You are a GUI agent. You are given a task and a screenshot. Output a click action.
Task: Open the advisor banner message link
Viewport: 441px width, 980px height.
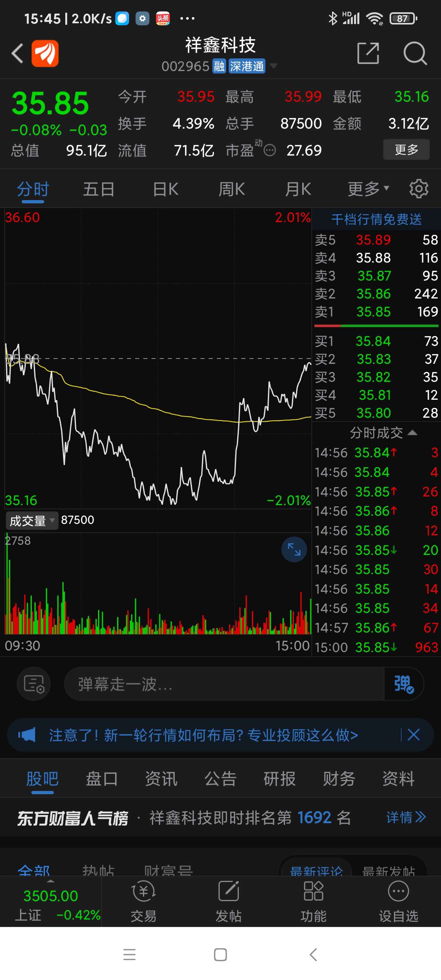[x=203, y=735]
